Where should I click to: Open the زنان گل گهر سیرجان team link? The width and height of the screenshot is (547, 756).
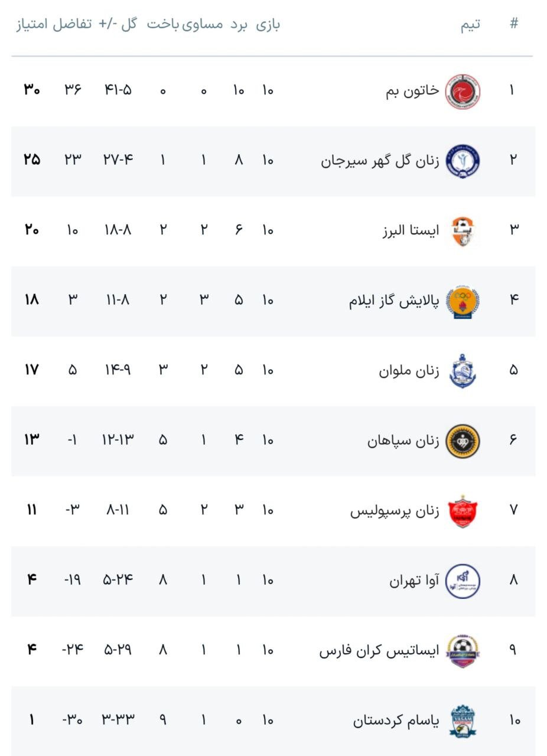tap(380, 161)
